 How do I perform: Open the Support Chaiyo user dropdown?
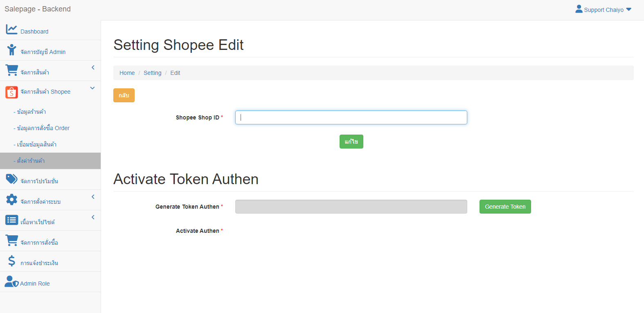tap(603, 10)
